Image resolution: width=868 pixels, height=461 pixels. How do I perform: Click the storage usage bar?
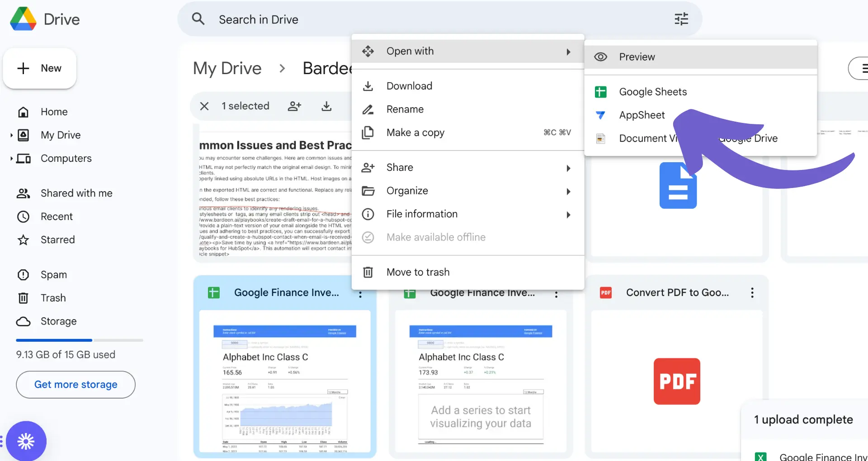coord(80,340)
